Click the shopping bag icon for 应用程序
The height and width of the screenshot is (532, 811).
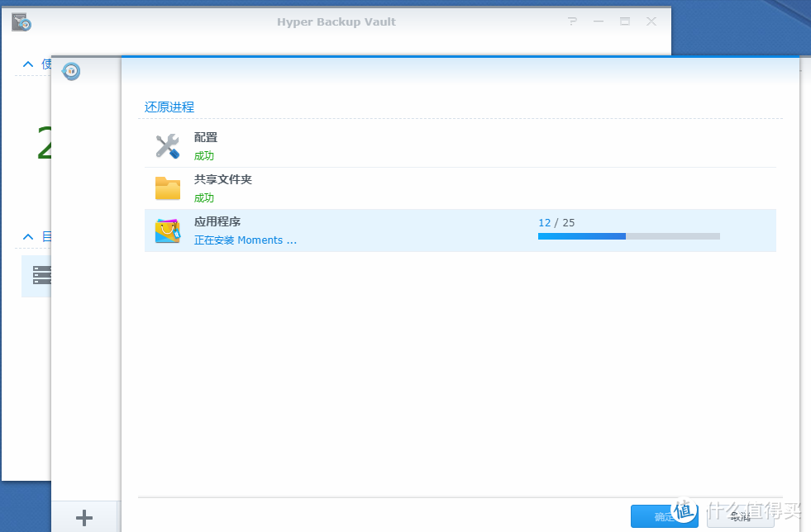point(167,230)
